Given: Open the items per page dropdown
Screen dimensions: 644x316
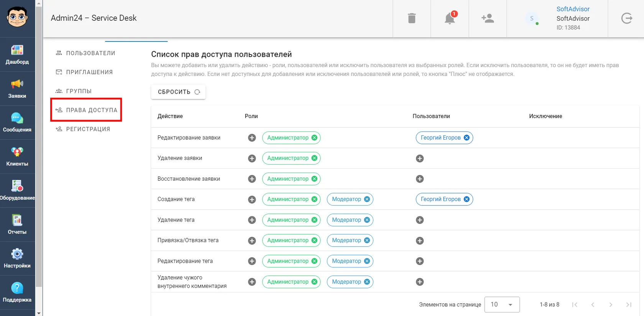Looking at the screenshot, I should coord(502,304).
